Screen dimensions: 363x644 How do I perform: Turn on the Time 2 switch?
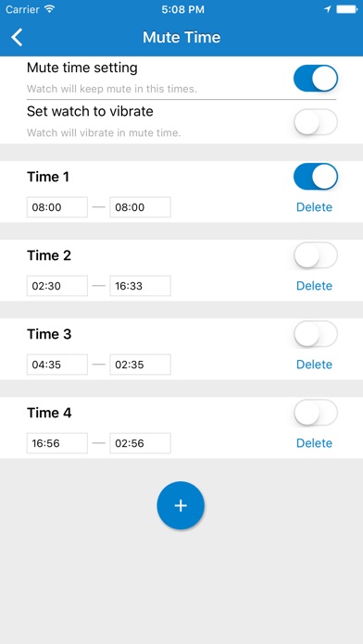[316, 255]
